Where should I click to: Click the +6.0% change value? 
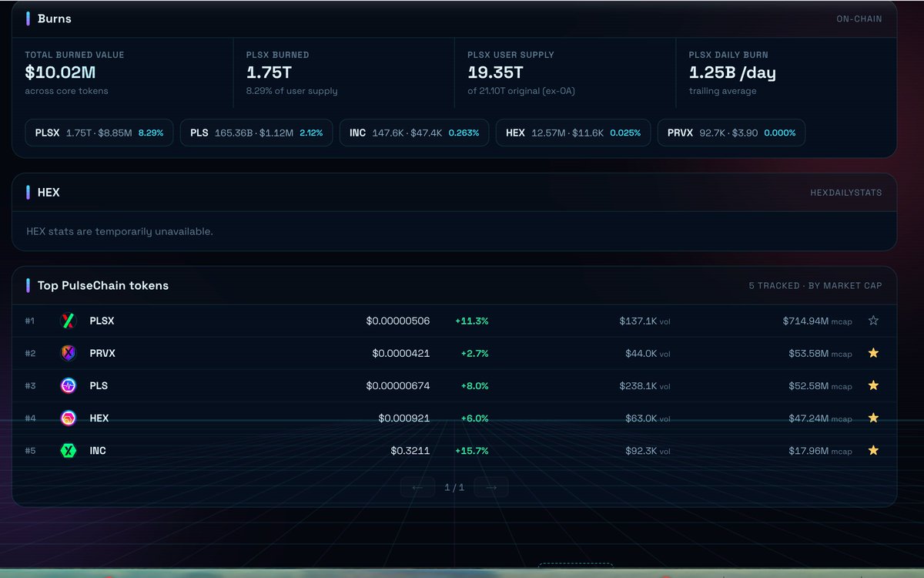474,418
